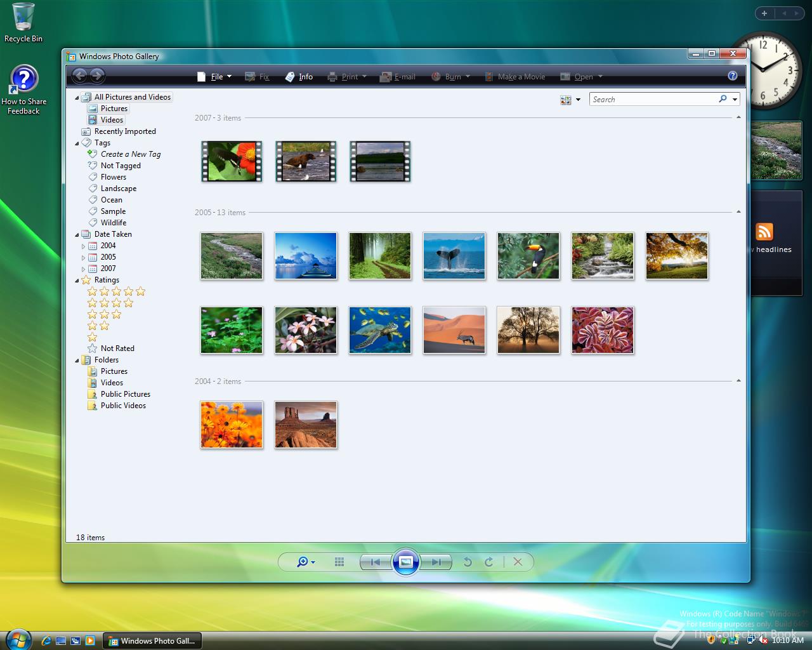The height and width of the screenshot is (650, 812).
Task: Expand the 2005 date node
Action: [x=83, y=258]
